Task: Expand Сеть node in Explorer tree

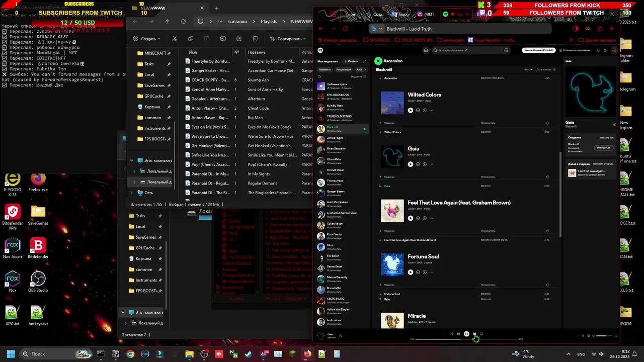Action: pos(132,193)
